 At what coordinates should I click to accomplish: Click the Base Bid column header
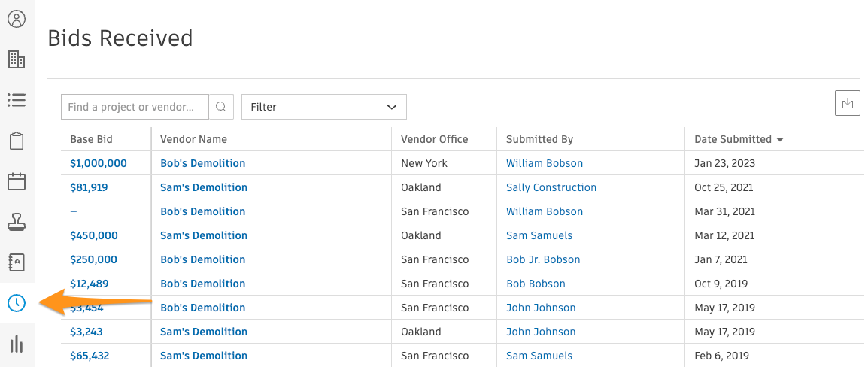91,139
